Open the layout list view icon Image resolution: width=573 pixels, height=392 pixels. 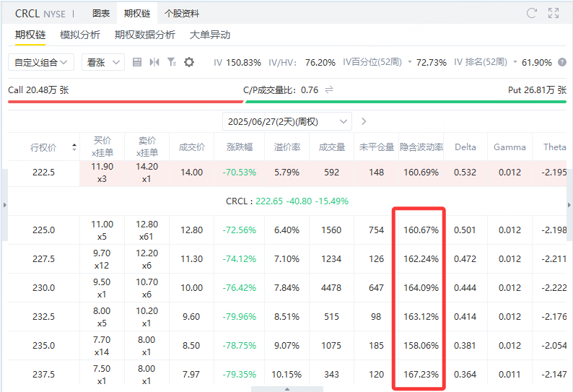click(x=137, y=62)
